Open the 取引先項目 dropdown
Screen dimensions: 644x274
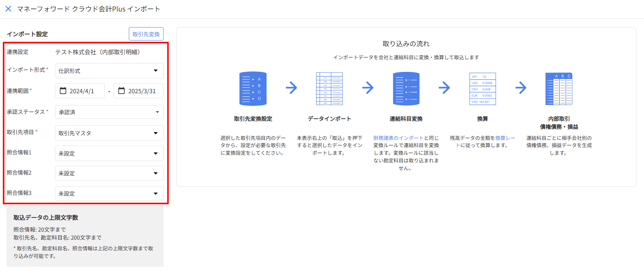[x=109, y=133]
